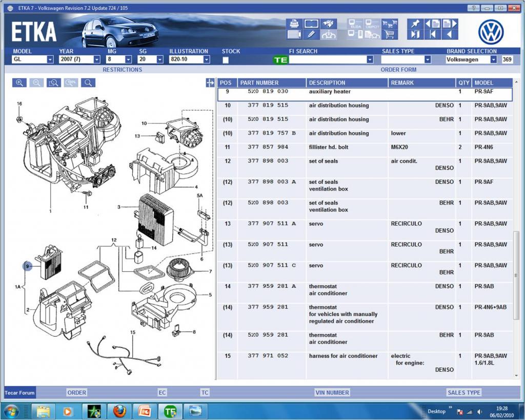
Task: Click the QTY column header
Action: (463, 82)
